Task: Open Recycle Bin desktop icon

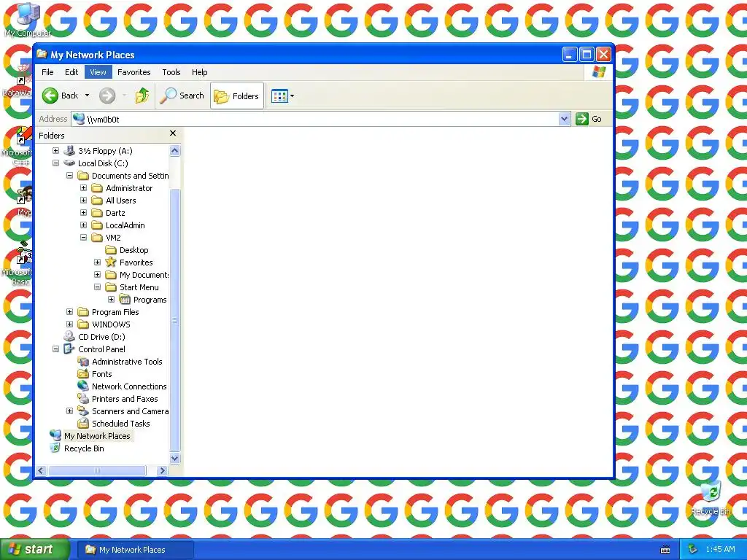Action: (x=711, y=497)
